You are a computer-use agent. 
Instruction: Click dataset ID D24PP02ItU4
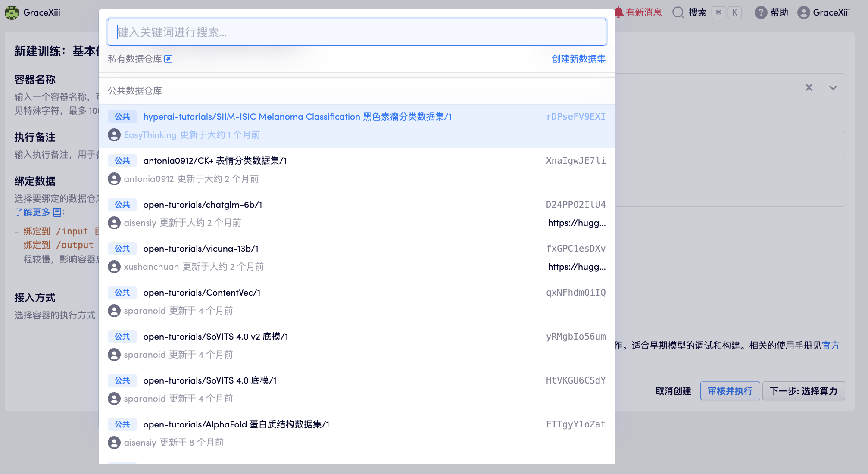[x=576, y=205]
